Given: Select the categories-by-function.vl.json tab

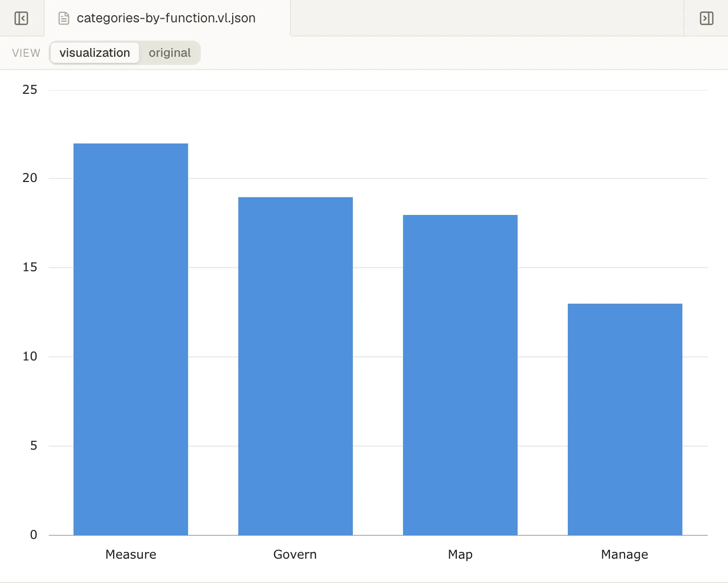Looking at the screenshot, I should pyautogui.click(x=167, y=18).
